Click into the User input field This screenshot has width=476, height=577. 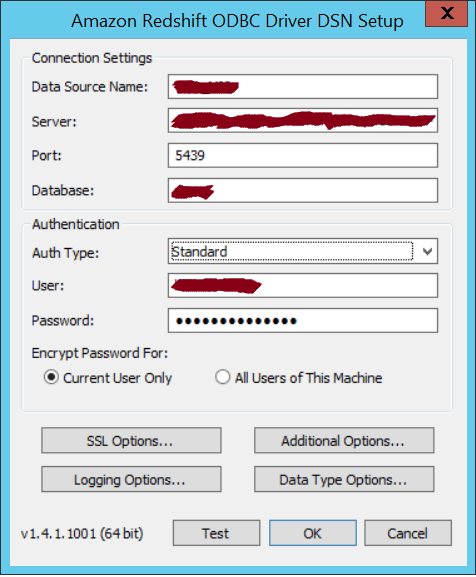pos(303,285)
